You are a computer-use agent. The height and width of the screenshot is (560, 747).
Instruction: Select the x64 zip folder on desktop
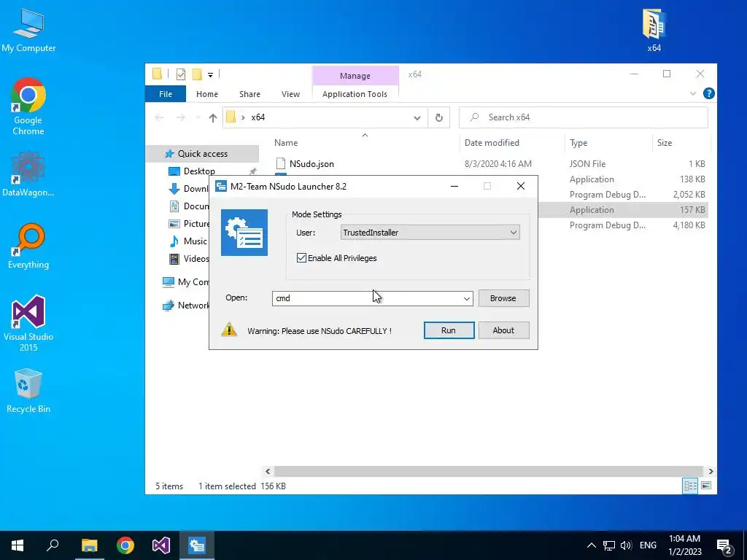point(654,30)
